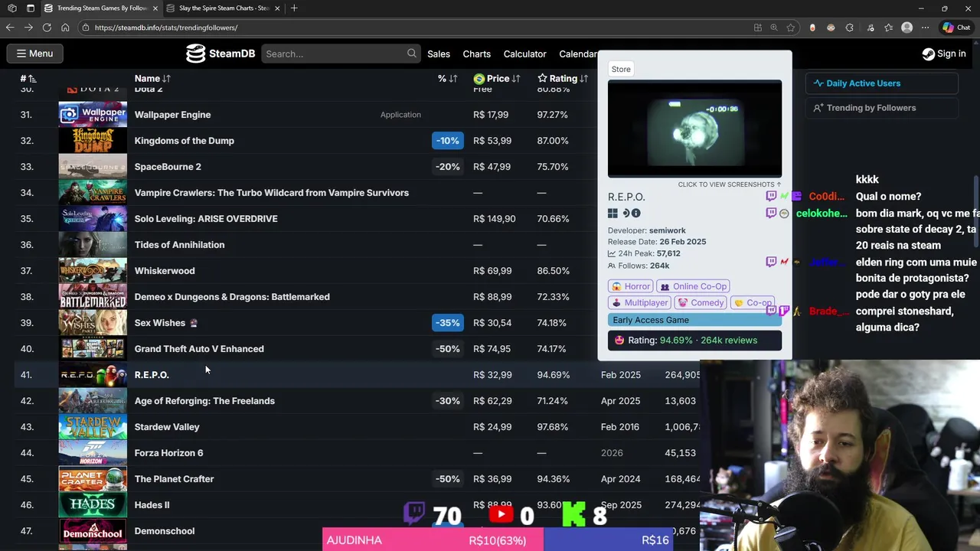
Task: Click the -10% discount badge for Kingdoms
Action: [x=447, y=141]
